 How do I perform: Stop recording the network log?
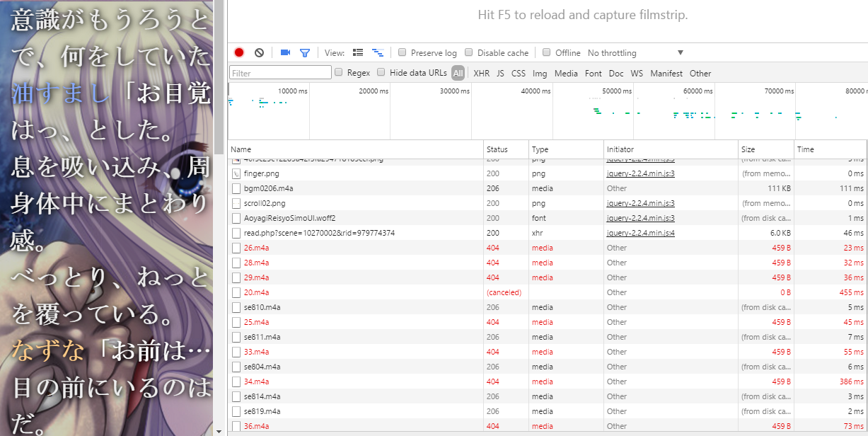tap(239, 52)
